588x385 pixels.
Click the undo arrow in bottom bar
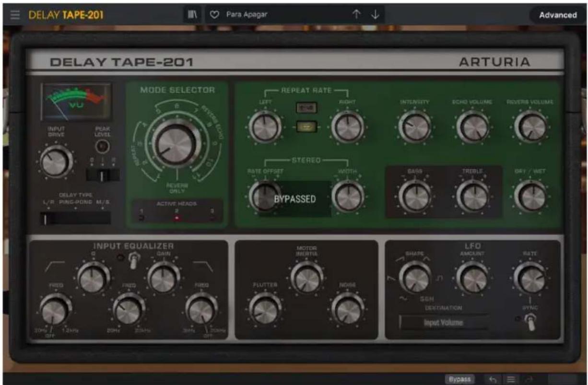pos(492,379)
